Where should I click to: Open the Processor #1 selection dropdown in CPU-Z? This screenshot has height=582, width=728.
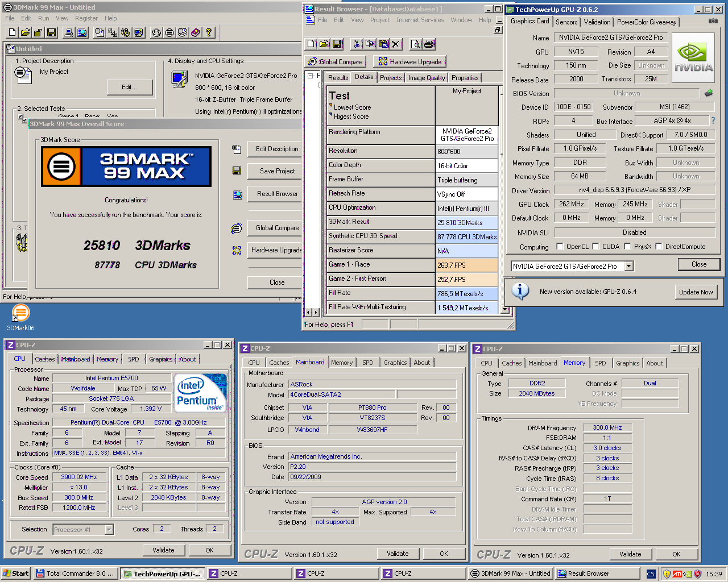(109, 530)
